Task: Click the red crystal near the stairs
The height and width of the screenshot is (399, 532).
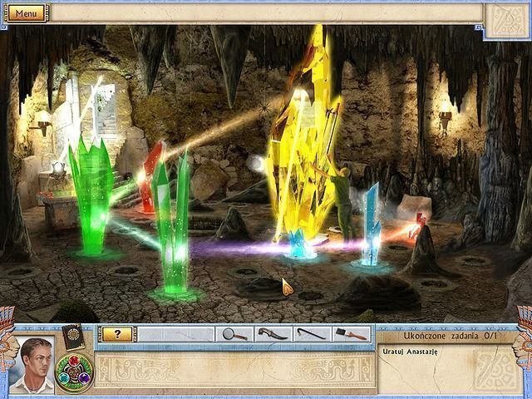Action: point(151,176)
